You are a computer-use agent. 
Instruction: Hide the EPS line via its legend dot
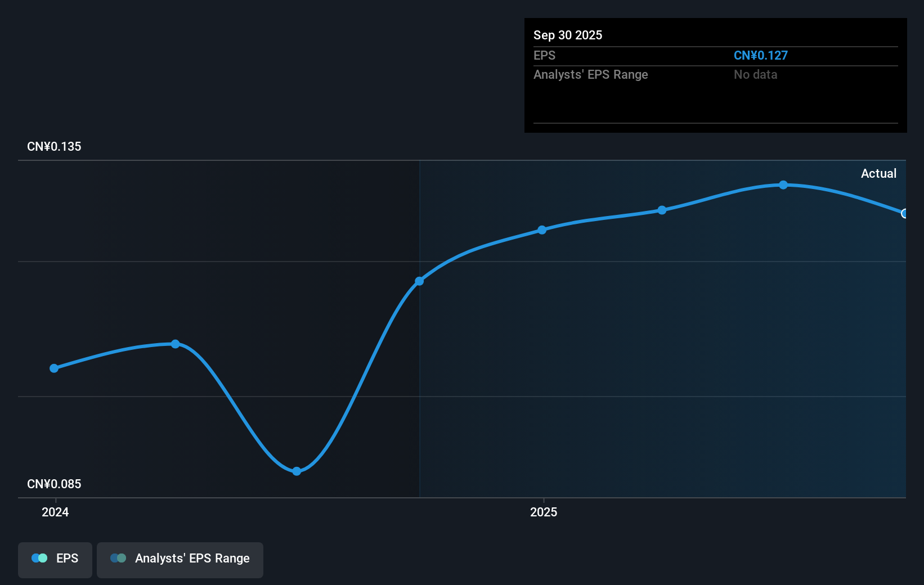39,557
